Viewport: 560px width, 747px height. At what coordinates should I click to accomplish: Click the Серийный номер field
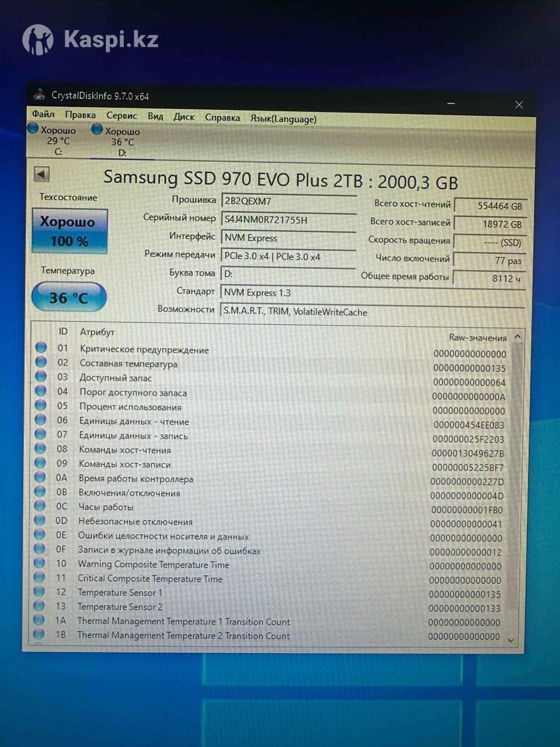288,219
